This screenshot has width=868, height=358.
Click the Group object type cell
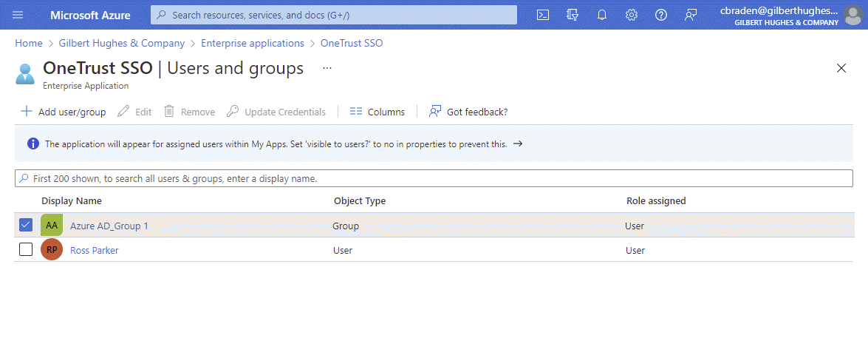(346, 226)
